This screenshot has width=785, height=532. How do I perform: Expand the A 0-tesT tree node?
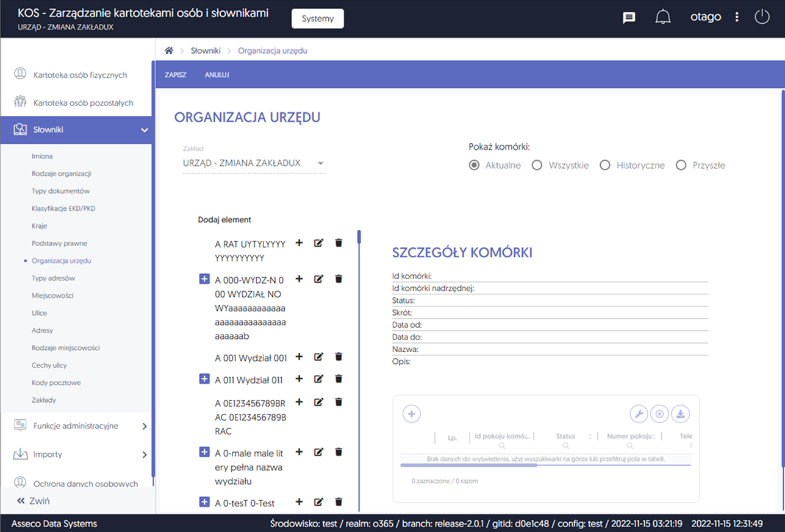click(x=204, y=502)
